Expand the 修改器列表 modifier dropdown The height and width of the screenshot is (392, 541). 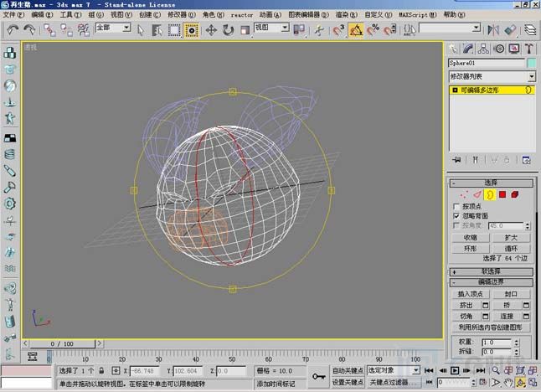(x=531, y=76)
